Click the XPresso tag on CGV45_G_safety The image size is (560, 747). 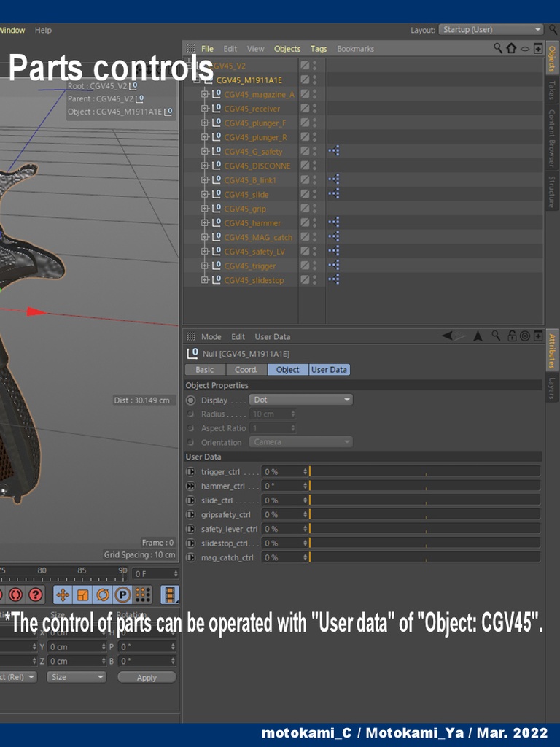pos(334,151)
